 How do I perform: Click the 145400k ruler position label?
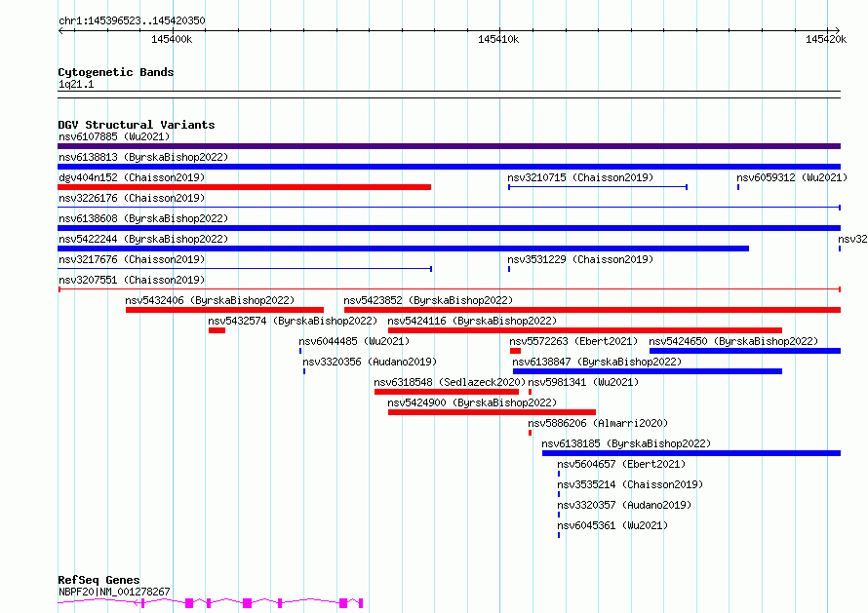(172, 39)
